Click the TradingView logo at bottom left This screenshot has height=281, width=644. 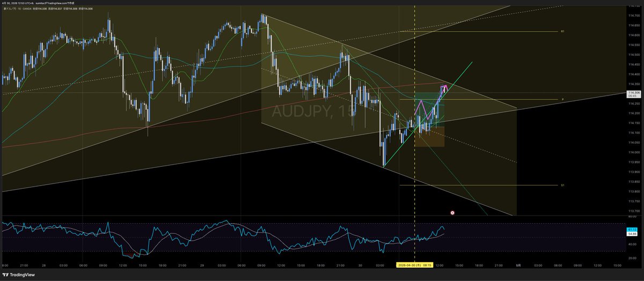(18, 275)
